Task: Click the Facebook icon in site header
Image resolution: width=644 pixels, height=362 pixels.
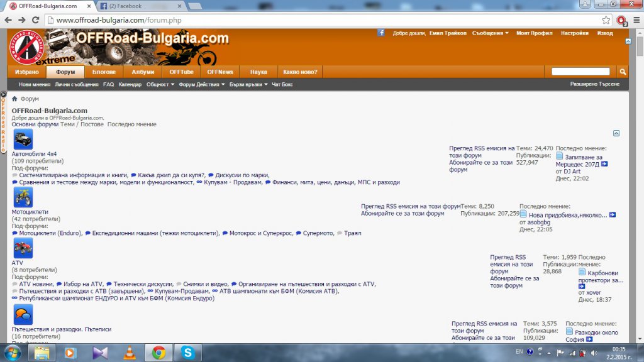Action: [381, 33]
